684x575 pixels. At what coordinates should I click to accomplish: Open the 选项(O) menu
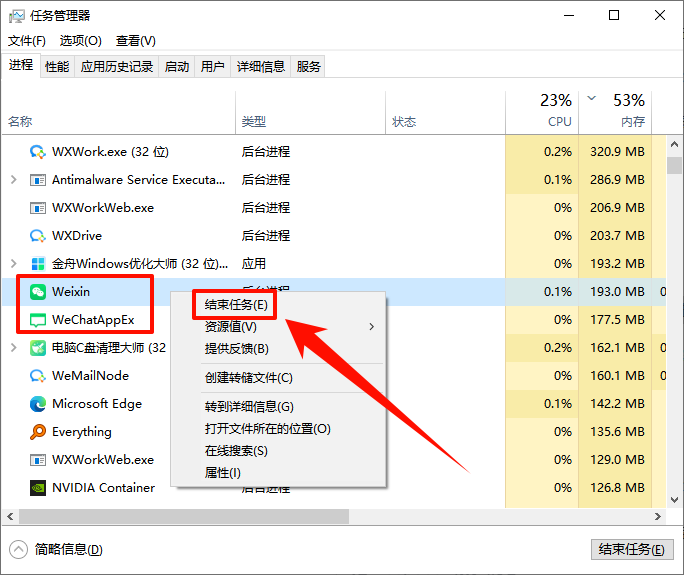click(x=81, y=41)
